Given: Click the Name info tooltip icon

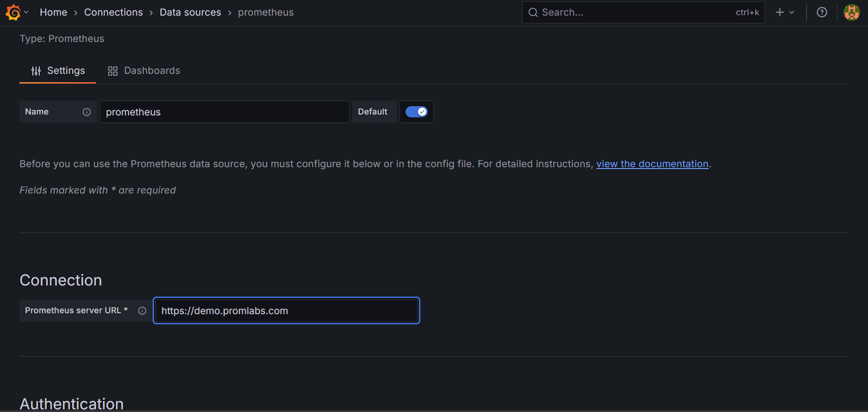Looking at the screenshot, I should (87, 112).
